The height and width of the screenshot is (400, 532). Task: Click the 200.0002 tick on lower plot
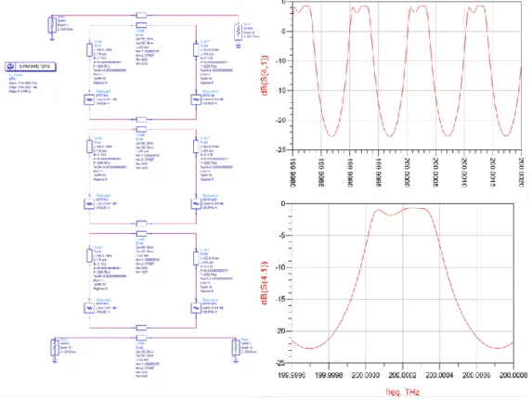coord(403,375)
